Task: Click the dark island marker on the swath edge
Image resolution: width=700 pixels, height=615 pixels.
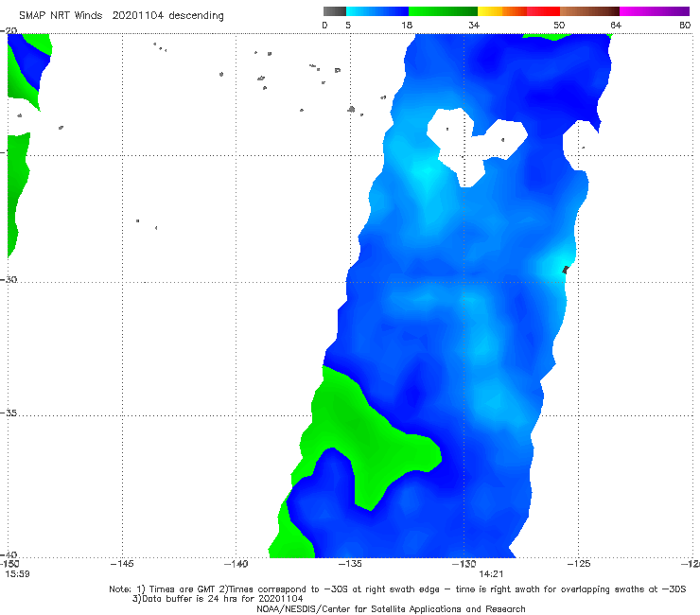Action: click(x=565, y=270)
